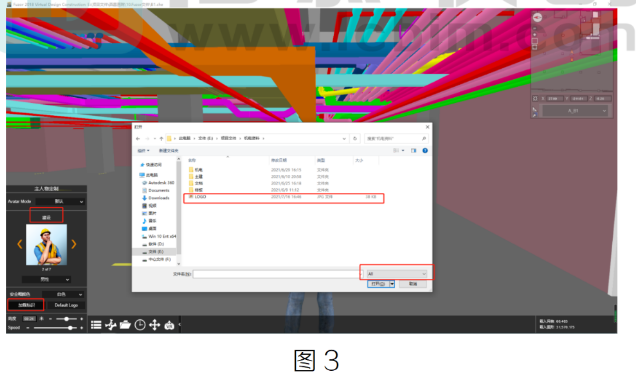This screenshot has height=384, width=636.
Task: Click the open folder icon in bottom toolbar
Action: pos(125,325)
